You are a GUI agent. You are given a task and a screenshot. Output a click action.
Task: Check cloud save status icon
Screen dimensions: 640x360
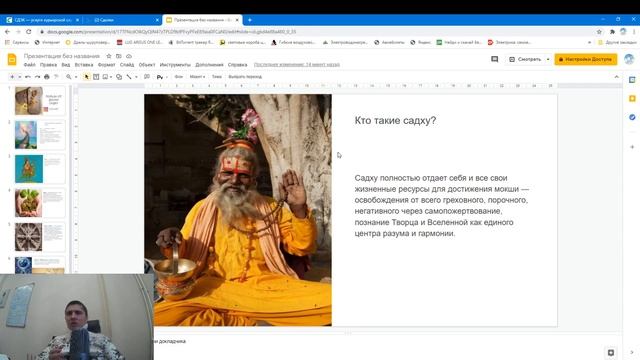pyautogui.click(x=129, y=56)
